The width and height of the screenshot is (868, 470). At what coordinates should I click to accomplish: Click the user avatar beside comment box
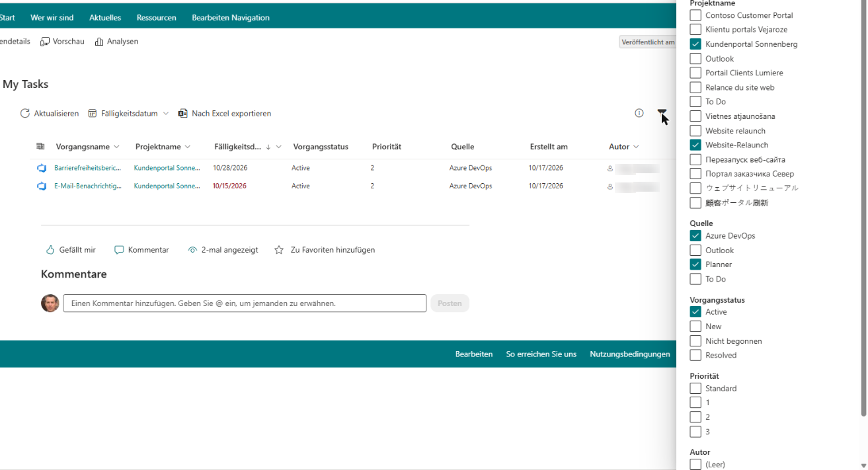[50, 303]
